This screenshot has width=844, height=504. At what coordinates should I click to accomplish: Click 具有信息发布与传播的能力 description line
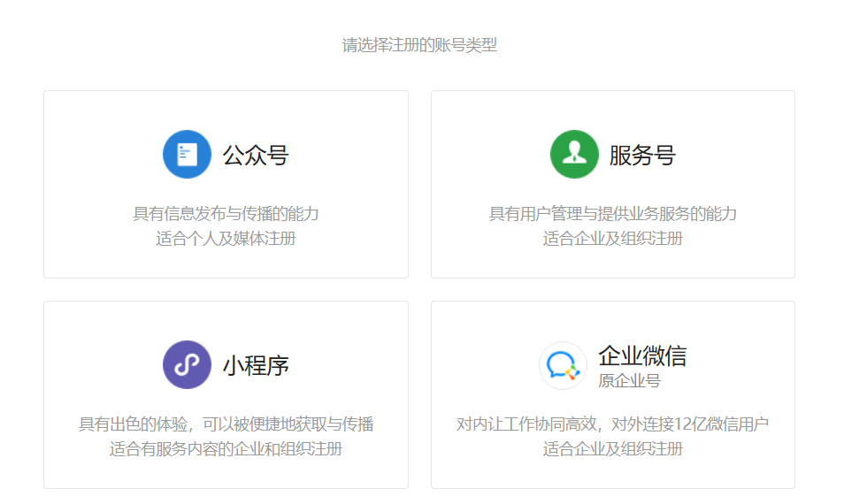[226, 213]
